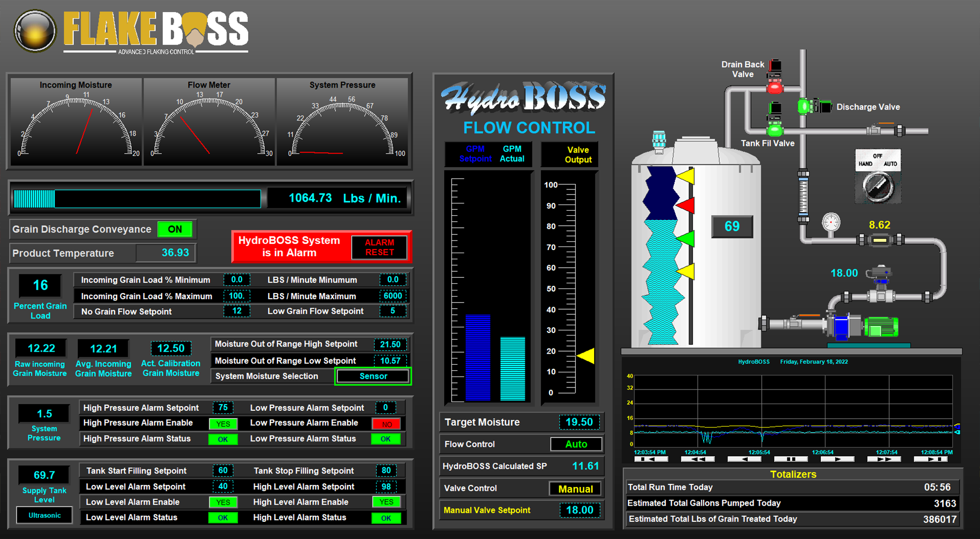Switch Flow Control Auto mode button
This screenshot has height=539, width=980.
coord(576,444)
